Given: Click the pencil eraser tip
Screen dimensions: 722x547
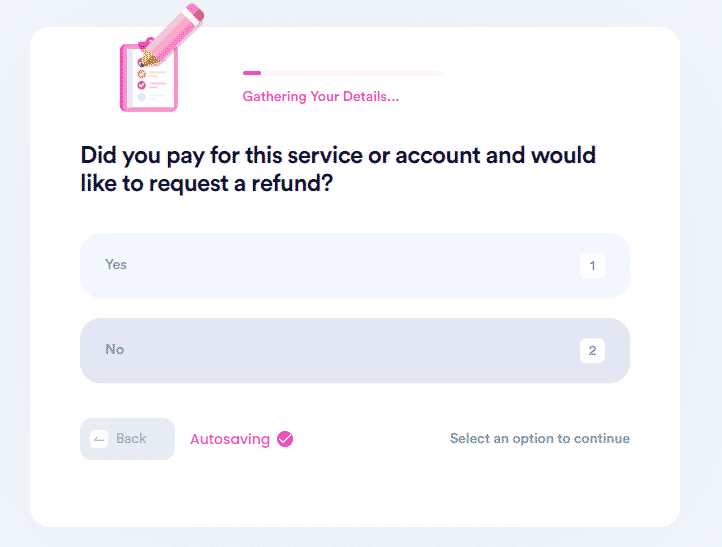Looking at the screenshot, I should [197, 12].
